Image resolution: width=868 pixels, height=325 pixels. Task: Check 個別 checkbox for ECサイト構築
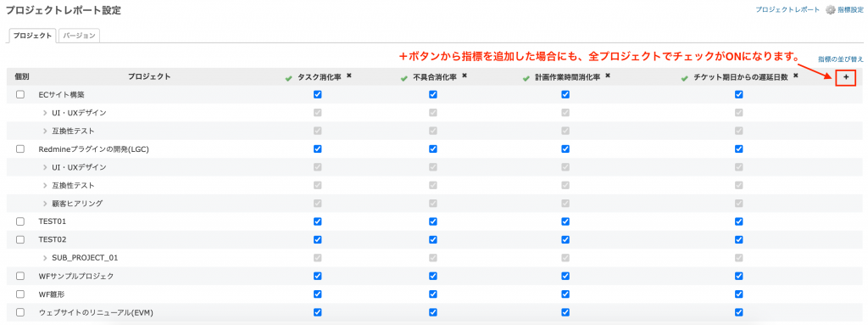click(20, 95)
